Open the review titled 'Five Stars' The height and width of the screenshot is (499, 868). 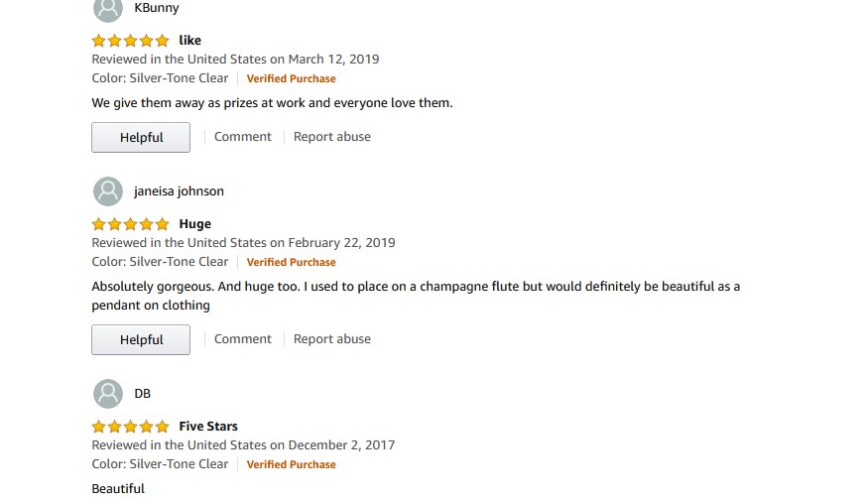click(x=208, y=427)
